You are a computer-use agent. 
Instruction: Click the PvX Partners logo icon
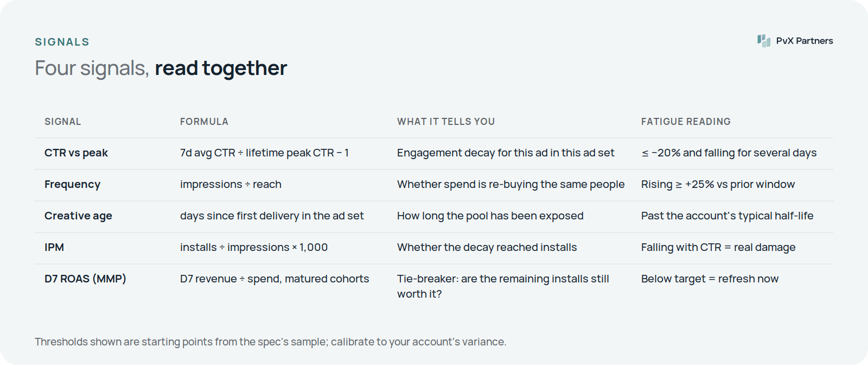764,41
